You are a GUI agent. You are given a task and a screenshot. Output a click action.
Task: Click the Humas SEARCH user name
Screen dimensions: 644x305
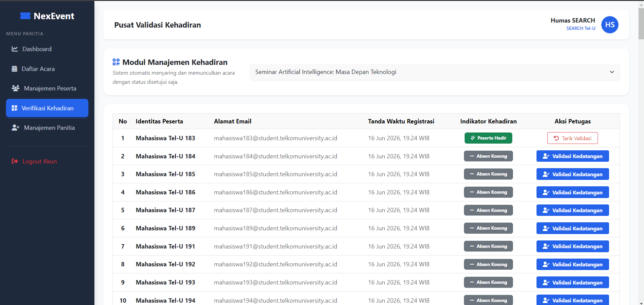pyautogui.click(x=573, y=20)
